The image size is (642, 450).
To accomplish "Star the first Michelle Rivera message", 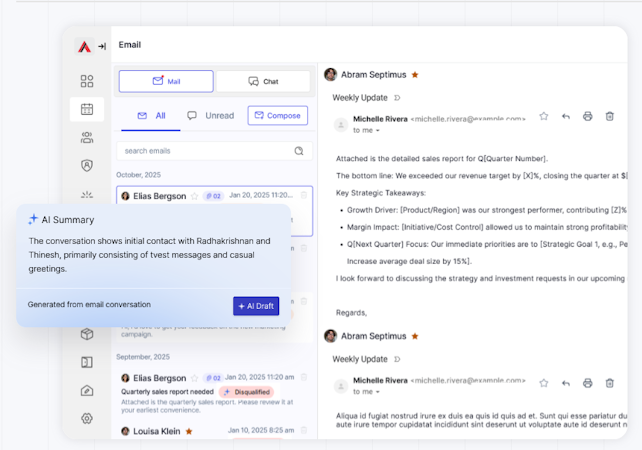I will pyautogui.click(x=544, y=116).
